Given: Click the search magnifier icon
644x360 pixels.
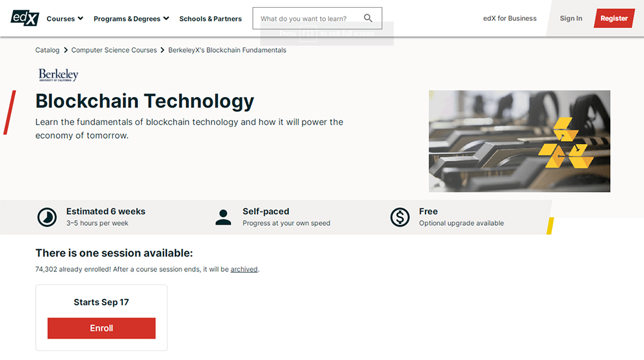Looking at the screenshot, I should point(368,18).
